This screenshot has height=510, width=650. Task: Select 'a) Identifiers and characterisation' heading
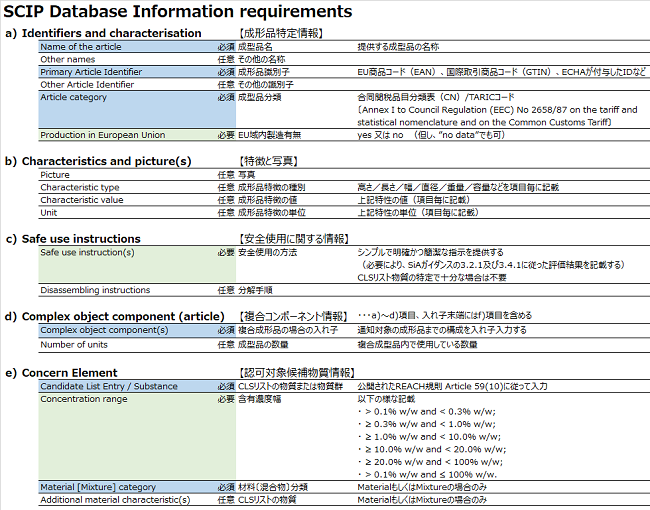[x=103, y=33]
